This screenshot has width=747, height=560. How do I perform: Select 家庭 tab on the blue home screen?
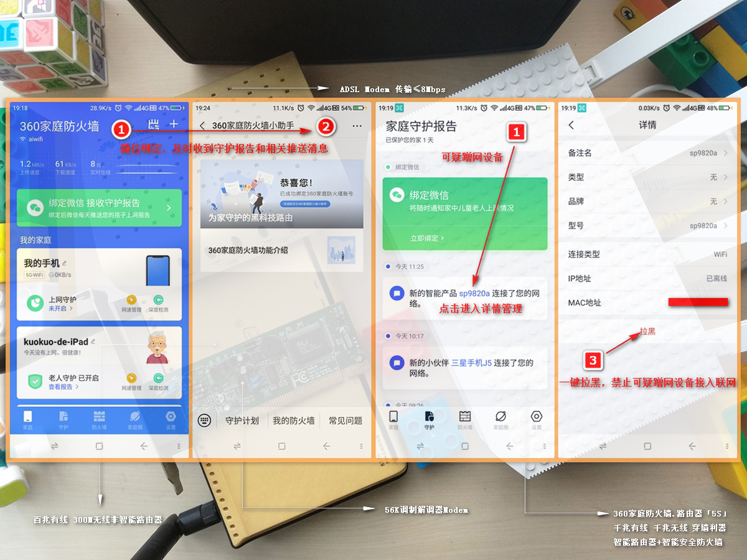28,421
